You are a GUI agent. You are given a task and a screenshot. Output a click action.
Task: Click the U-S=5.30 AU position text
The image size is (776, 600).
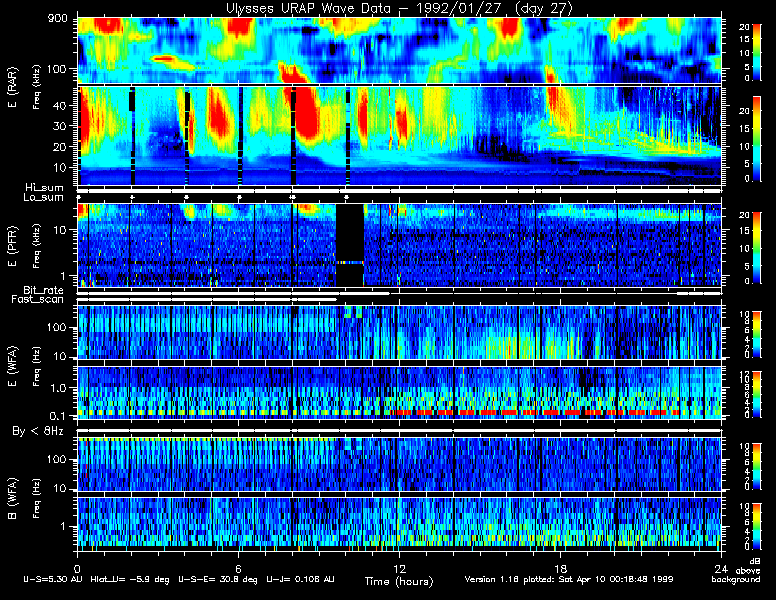click(53, 579)
